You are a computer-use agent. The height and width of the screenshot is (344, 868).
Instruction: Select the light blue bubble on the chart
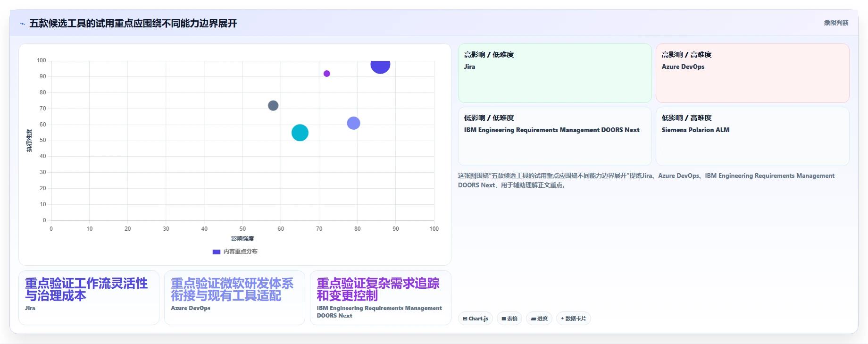pyautogui.click(x=353, y=123)
